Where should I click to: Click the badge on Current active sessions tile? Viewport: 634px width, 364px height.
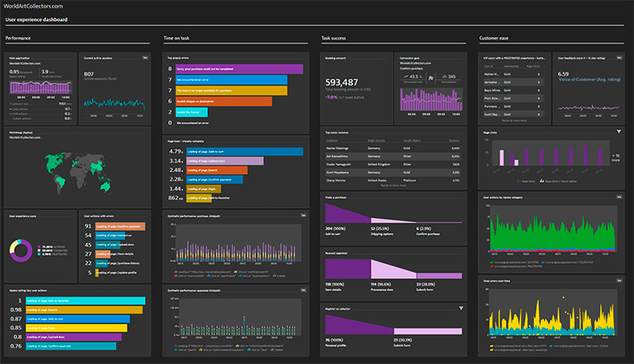pyautogui.click(x=144, y=57)
